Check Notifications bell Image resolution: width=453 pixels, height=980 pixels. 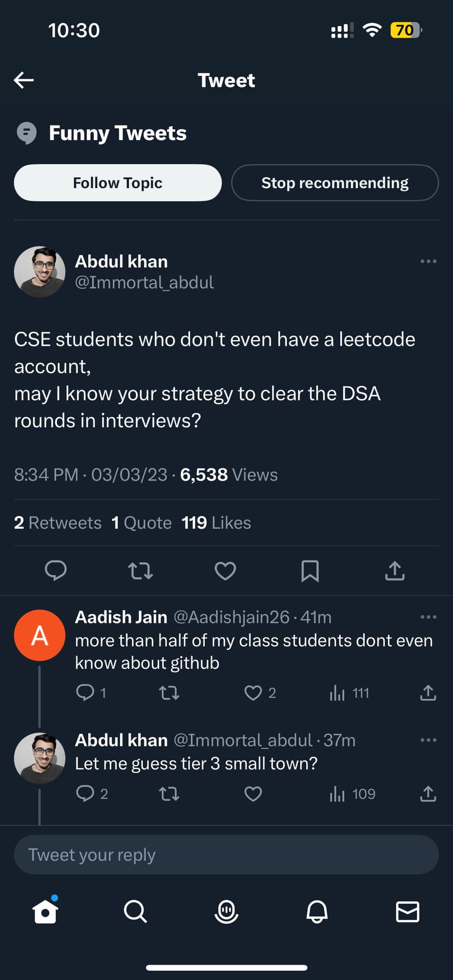[317, 912]
